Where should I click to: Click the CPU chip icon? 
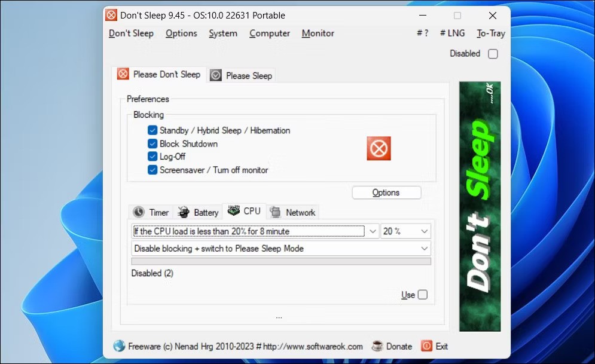(233, 211)
